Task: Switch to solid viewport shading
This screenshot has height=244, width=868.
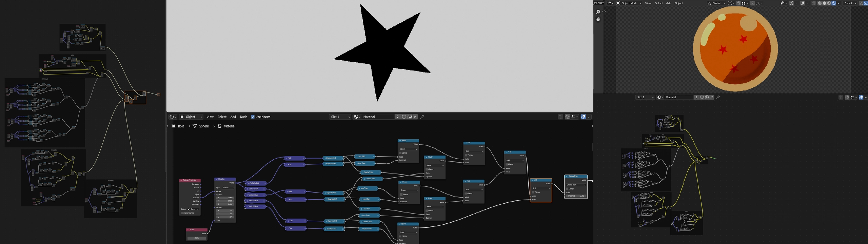Action: click(824, 3)
